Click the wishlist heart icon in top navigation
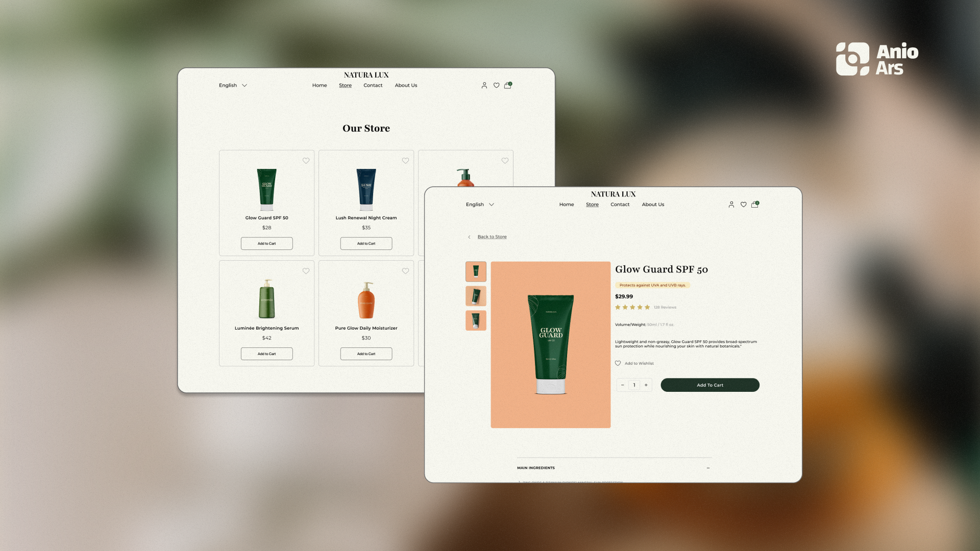 [743, 204]
